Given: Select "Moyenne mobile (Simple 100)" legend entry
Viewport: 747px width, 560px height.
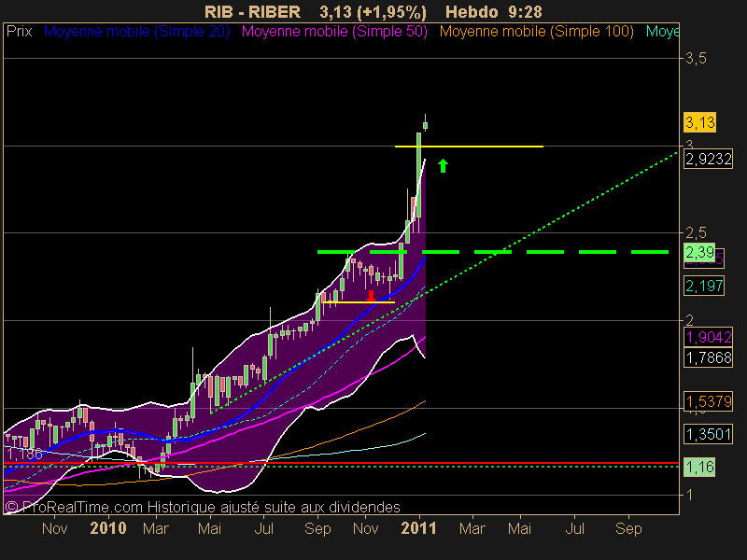Looking at the screenshot, I should [x=537, y=32].
